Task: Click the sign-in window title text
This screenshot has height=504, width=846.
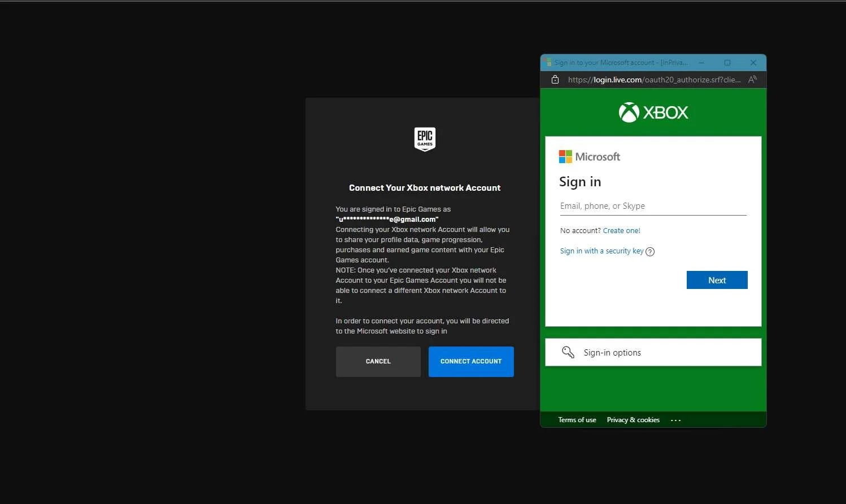Action: point(621,63)
